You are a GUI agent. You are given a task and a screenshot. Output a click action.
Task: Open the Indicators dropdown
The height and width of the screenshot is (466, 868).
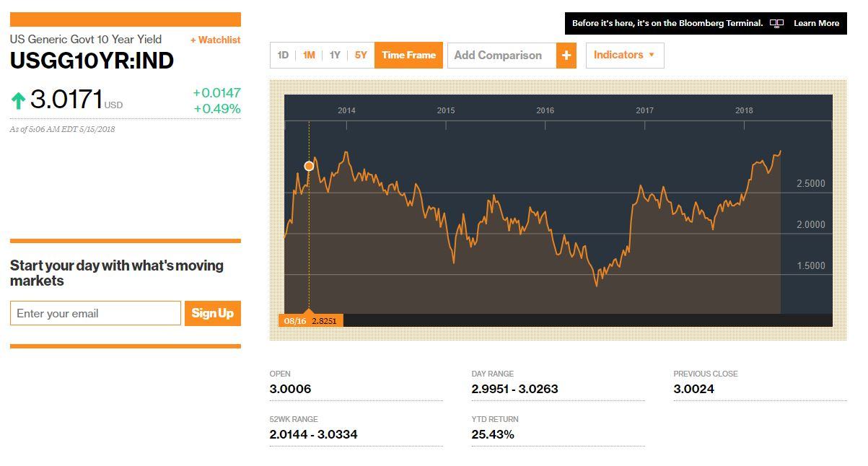(x=624, y=55)
